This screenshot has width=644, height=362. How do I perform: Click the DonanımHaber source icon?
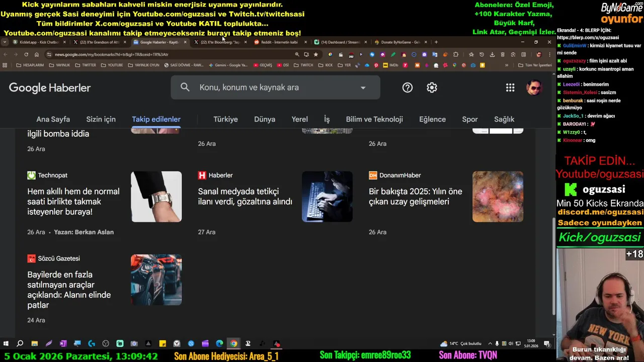(373, 175)
